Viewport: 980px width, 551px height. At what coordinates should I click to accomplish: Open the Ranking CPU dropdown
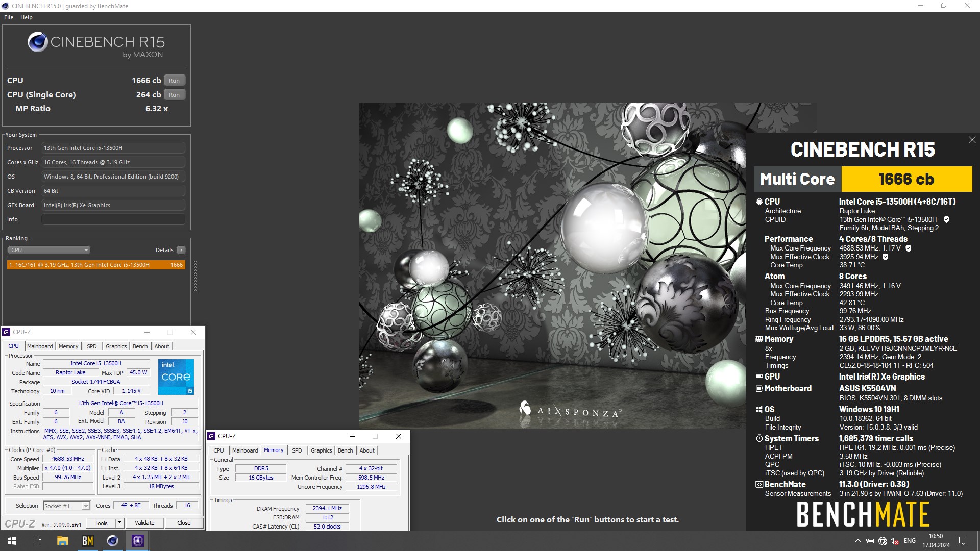click(49, 250)
